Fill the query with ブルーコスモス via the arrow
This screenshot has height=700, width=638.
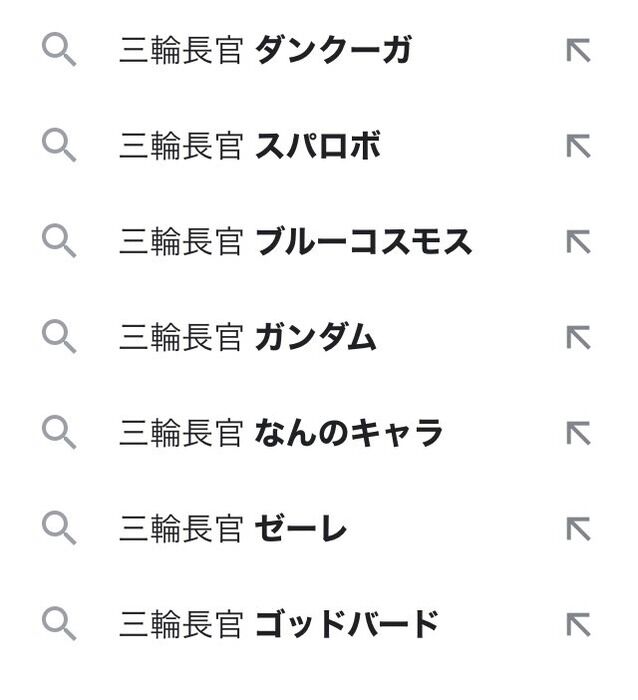click(x=578, y=242)
